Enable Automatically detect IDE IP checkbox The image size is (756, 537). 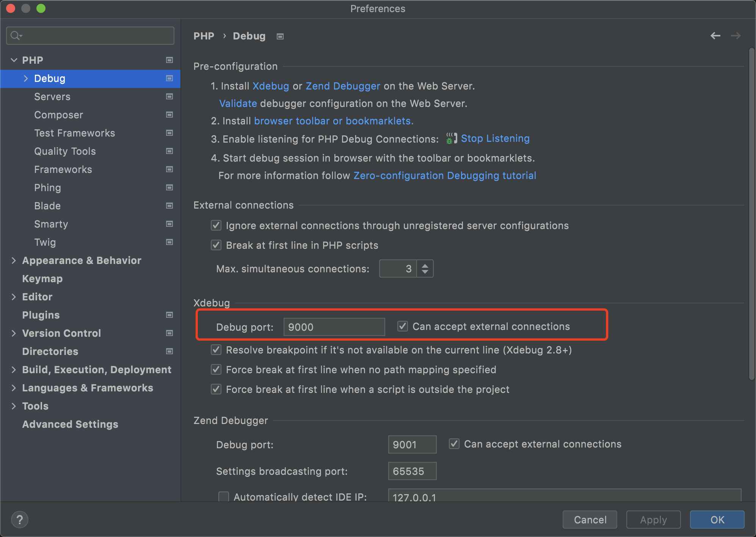pos(224,496)
